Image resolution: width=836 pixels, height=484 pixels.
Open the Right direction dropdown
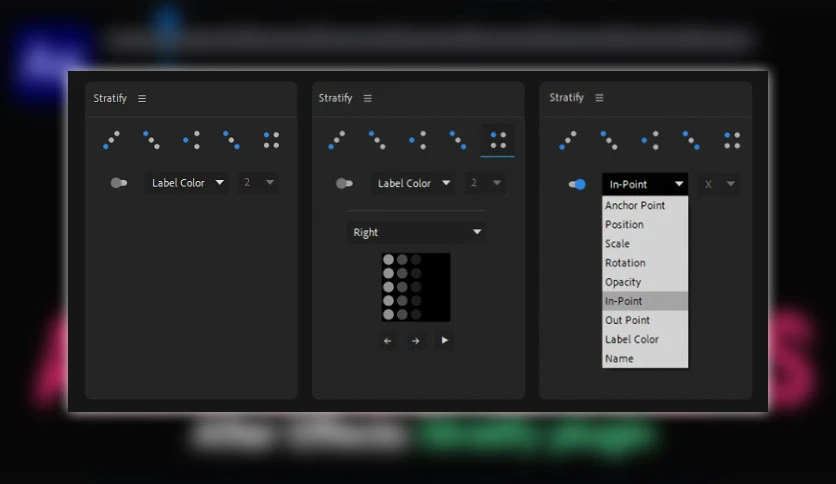pos(416,232)
